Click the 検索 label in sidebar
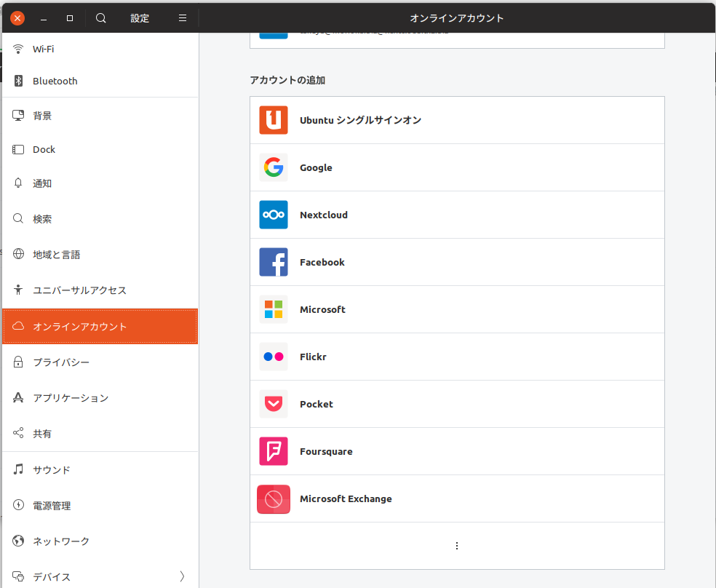The height and width of the screenshot is (588, 716). [x=42, y=218]
